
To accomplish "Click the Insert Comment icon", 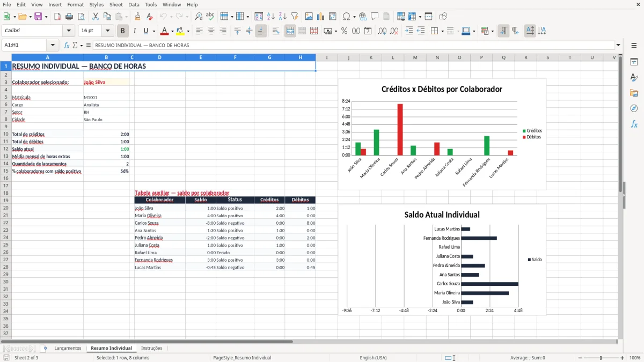I will tap(375, 17).
